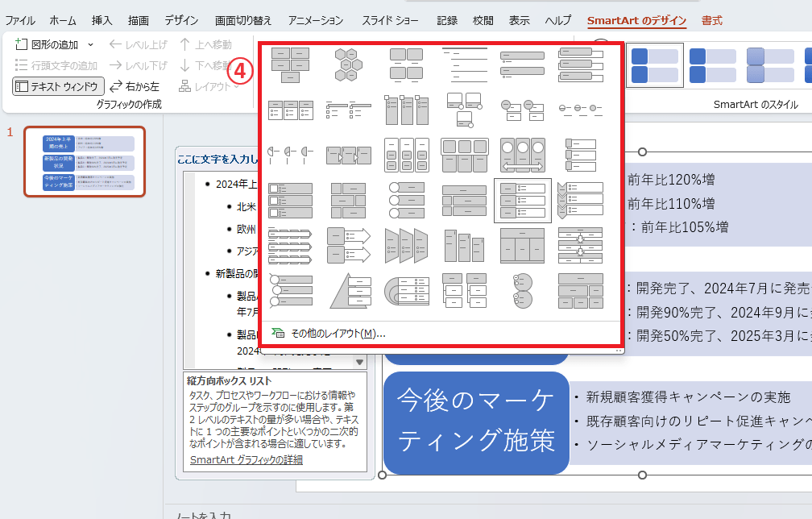Open the レイアウト dropdown in ribbon
This screenshot has width=812, height=519.
(x=209, y=86)
